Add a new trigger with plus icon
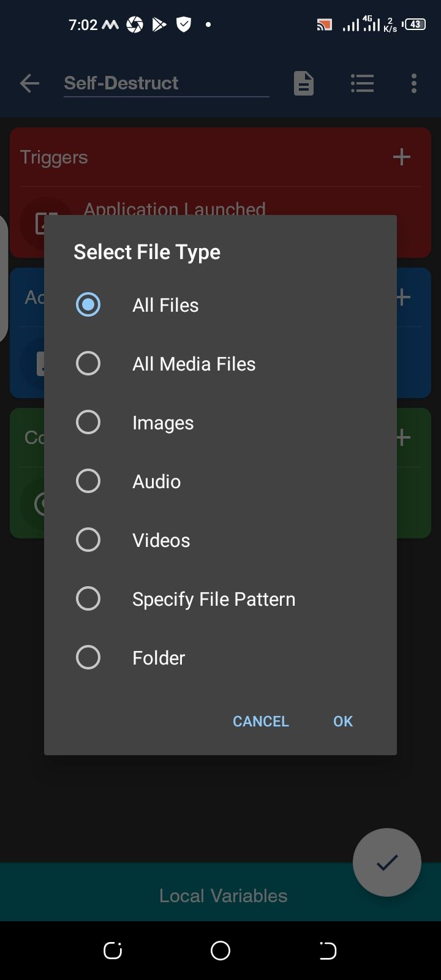 click(402, 157)
